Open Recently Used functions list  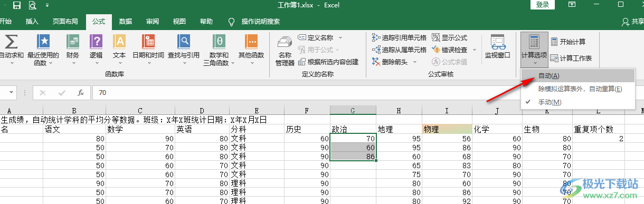pos(43,50)
